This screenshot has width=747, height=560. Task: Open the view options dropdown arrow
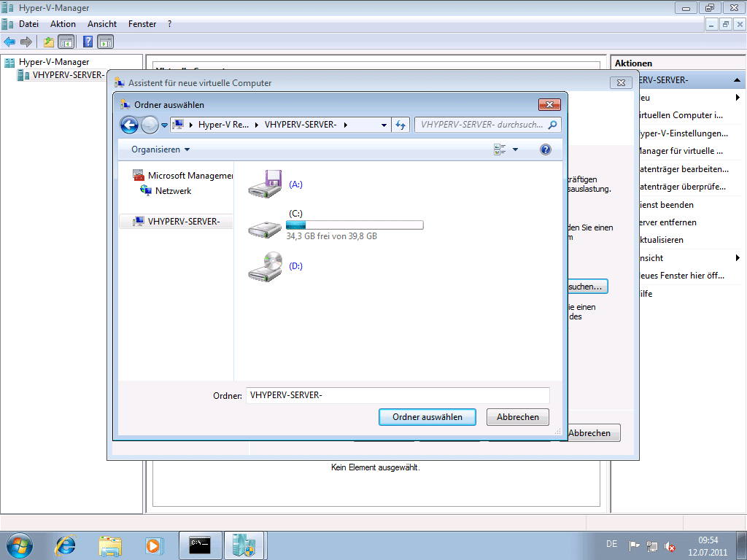[x=515, y=149]
